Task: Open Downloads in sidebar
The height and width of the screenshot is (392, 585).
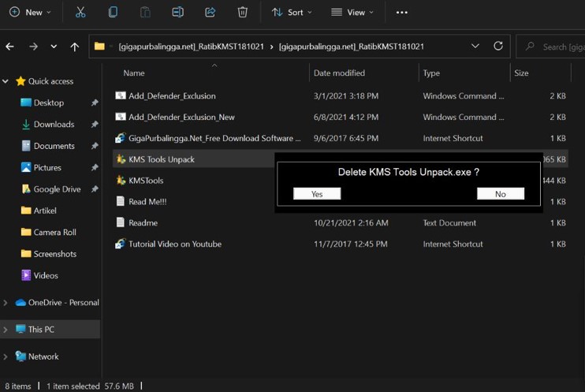Action: pos(54,125)
